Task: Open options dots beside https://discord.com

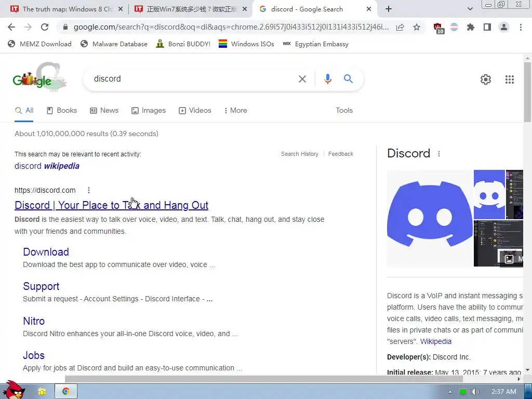Action: pyautogui.click(x=88, y=190)
